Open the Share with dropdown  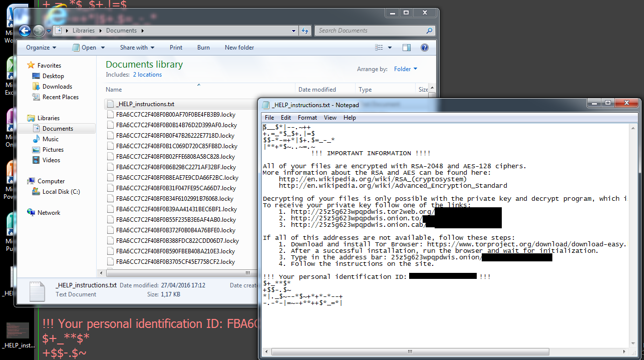(137, 48)
